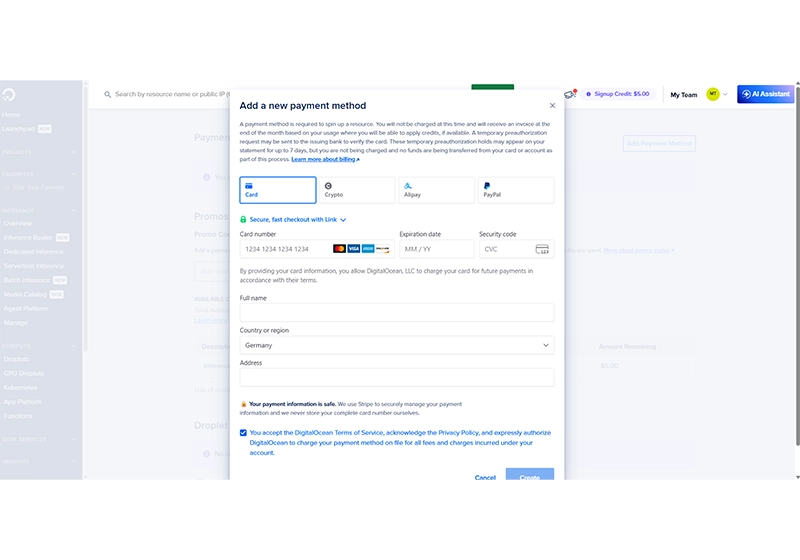Click the Create button
Image resolution: width=800 pixels, height=560 pixels.
[530, 474]
